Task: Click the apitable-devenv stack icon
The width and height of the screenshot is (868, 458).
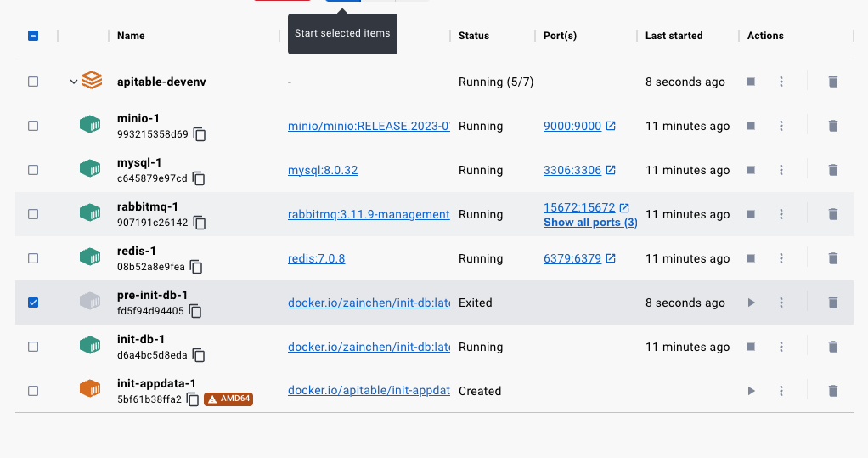Action: point(92,81)
